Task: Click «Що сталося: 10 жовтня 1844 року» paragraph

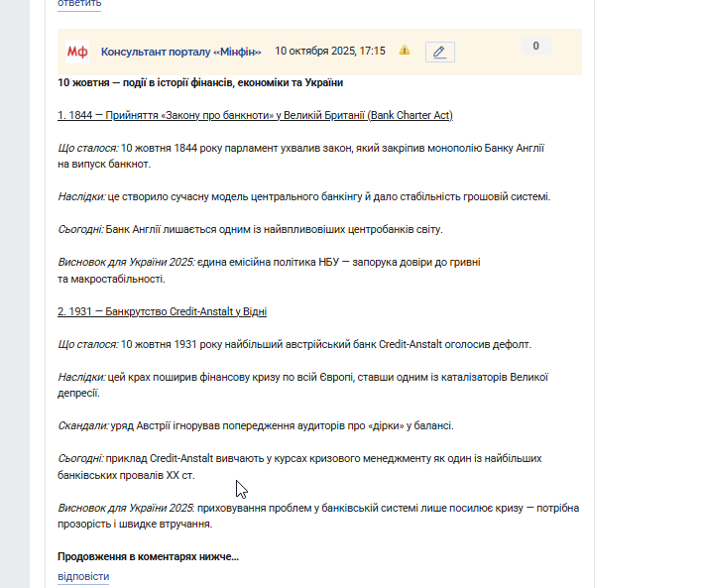Action: click(300, 156)
